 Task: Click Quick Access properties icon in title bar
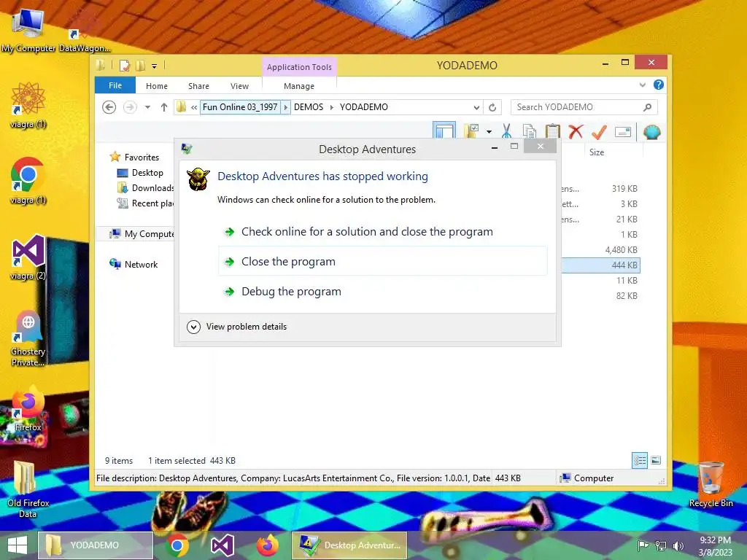(124, 65)
